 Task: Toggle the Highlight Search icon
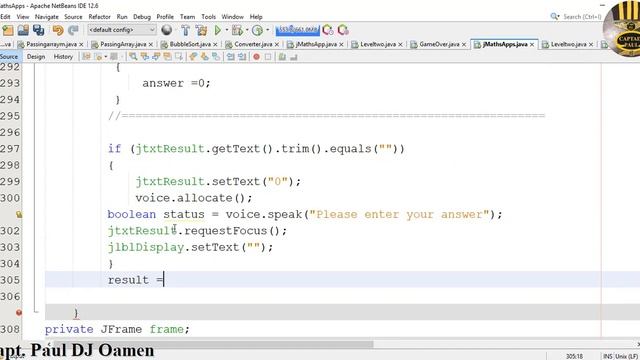point(167,57)
